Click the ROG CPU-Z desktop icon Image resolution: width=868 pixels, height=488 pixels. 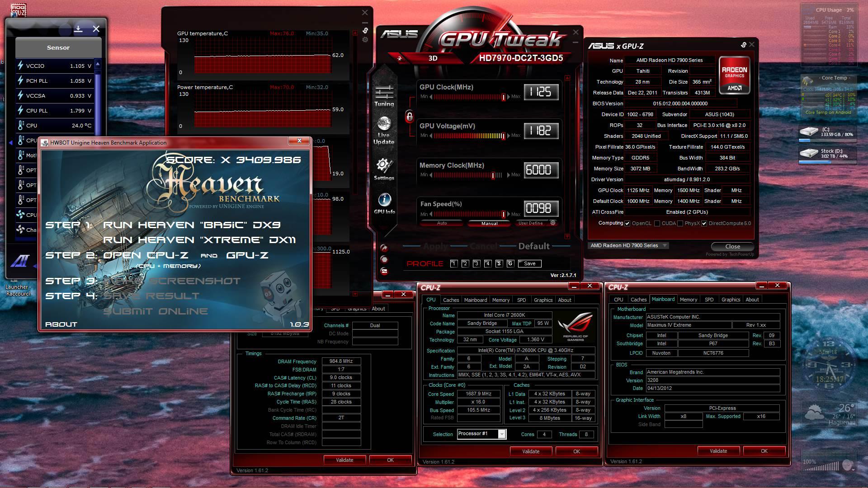[x=18, y=9]
